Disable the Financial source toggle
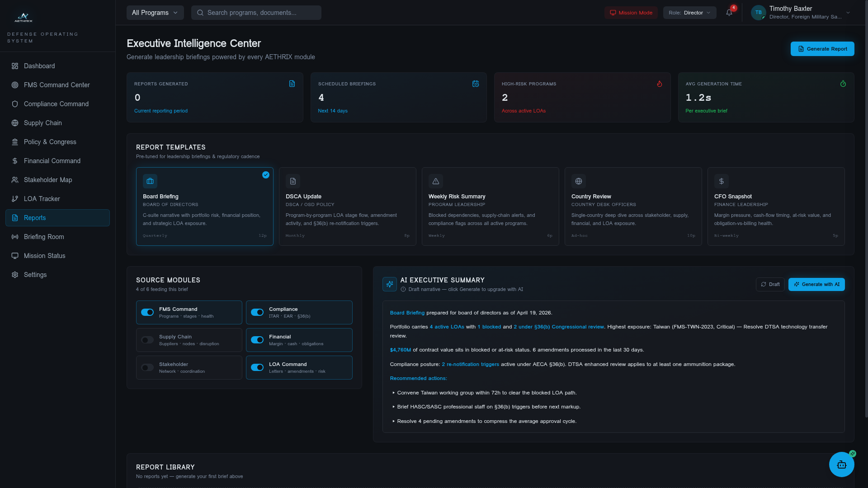The height and width of the screenshot is (488, 868). [257, 340]
